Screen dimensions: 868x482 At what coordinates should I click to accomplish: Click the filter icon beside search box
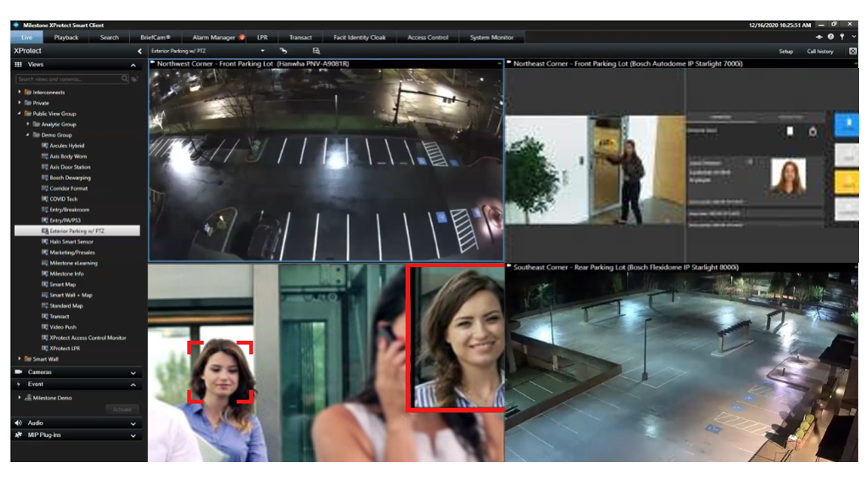[135, 79]
